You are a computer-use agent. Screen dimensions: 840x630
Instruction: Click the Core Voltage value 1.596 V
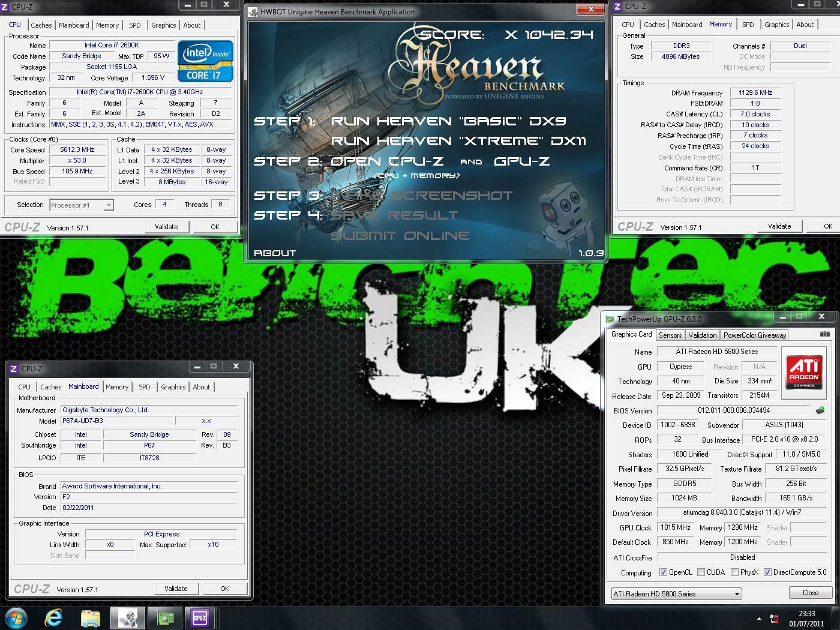(x=152, y=78)
